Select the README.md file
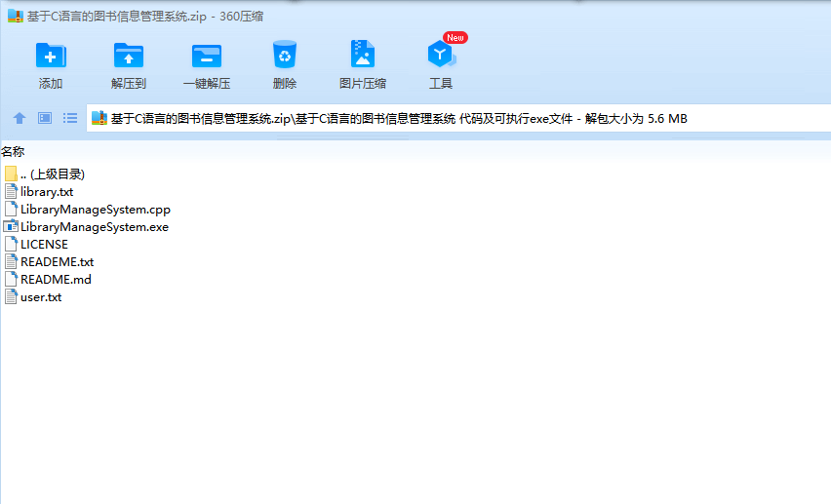This screenshot has height=504, width=831. (48, 279)
